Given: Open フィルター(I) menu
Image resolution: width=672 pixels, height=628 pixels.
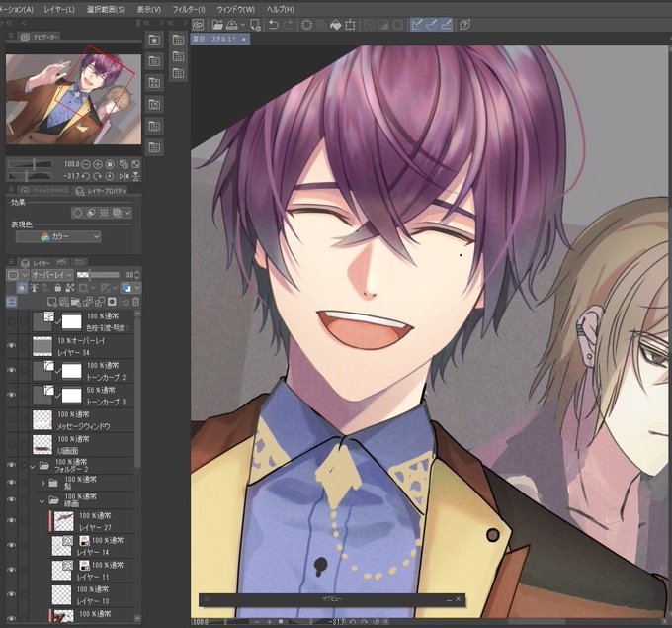Looking at the screenshot, I should [189, 9].
